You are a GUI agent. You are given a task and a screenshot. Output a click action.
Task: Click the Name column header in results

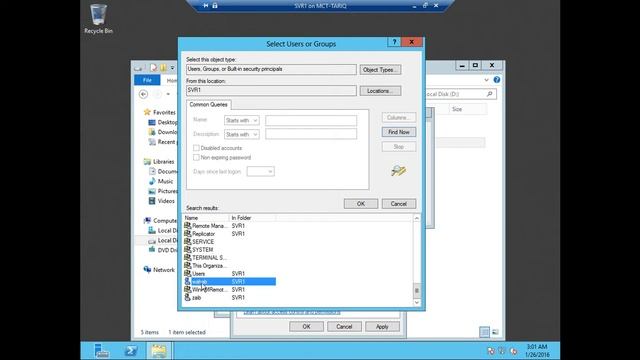[206, 218]
